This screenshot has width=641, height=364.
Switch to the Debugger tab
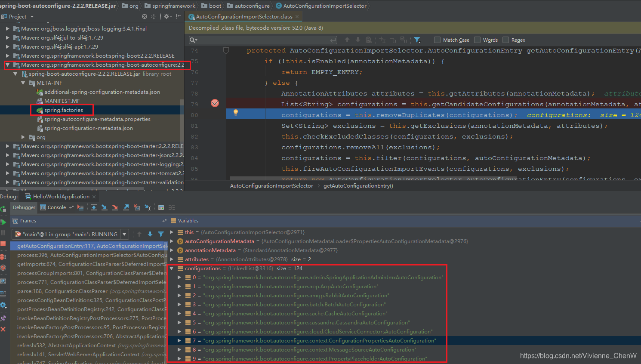[x=24, y=207]
